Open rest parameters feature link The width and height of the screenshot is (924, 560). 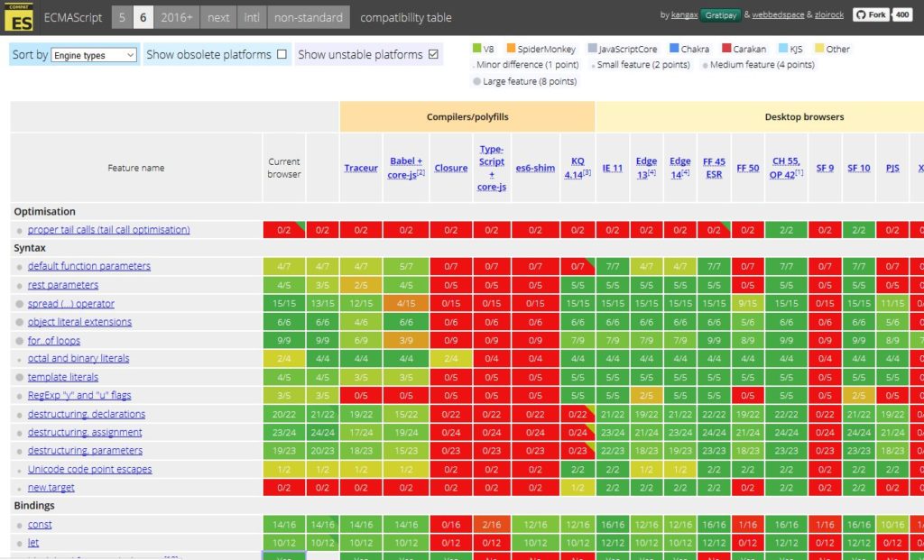pos(63,285)
